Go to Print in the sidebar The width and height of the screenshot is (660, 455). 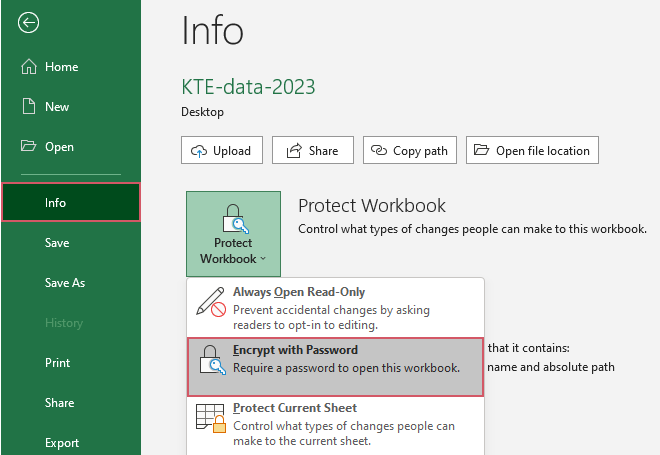point(58,363)
